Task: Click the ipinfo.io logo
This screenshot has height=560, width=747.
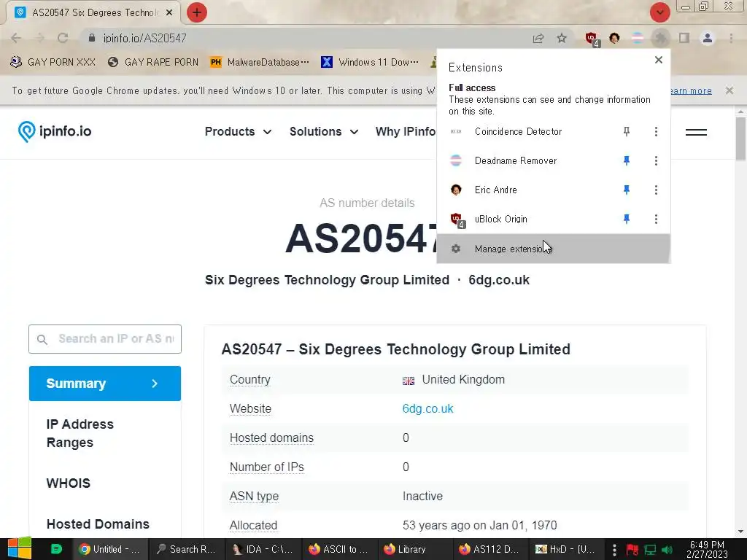Action: point(55,131)
